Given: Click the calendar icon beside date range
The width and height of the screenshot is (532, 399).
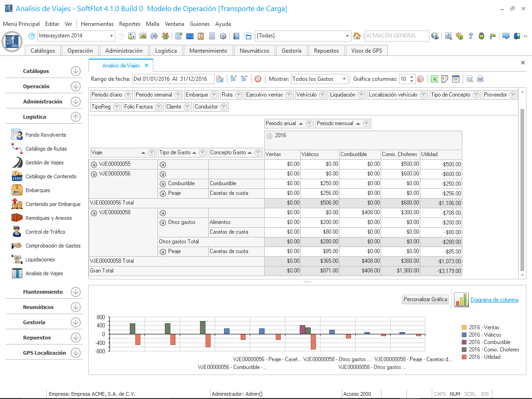Looking at the screenshot, I should click(220, 79).
